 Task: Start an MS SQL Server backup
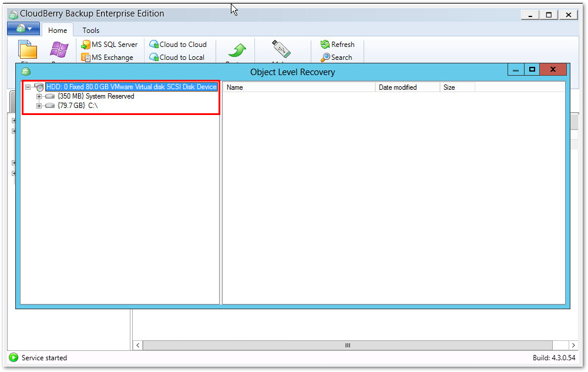pos(109,45)
